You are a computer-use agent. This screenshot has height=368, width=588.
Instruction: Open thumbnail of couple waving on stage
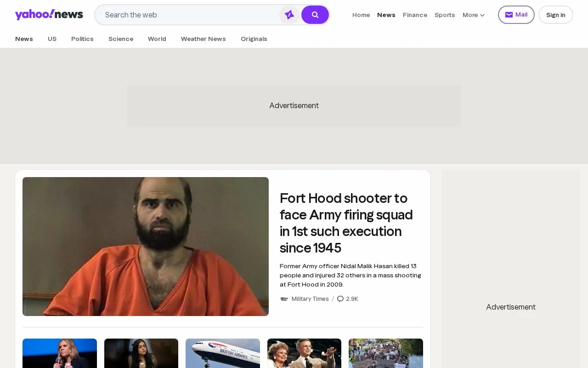[x=304, y=353]
